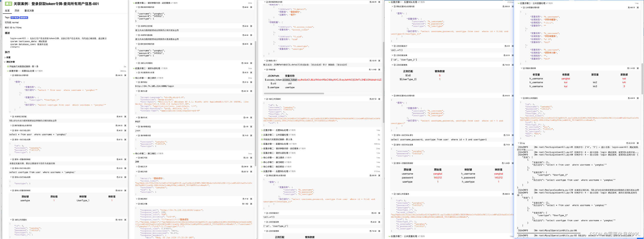Switch to the 历史 tab
644x239 pixels.
point(17,11)
